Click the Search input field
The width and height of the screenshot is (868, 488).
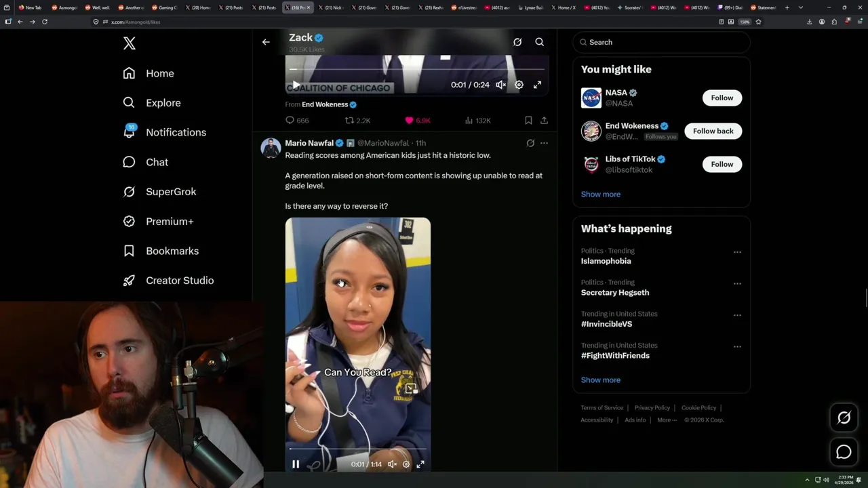pyautogui.click(x=661, y=42)
